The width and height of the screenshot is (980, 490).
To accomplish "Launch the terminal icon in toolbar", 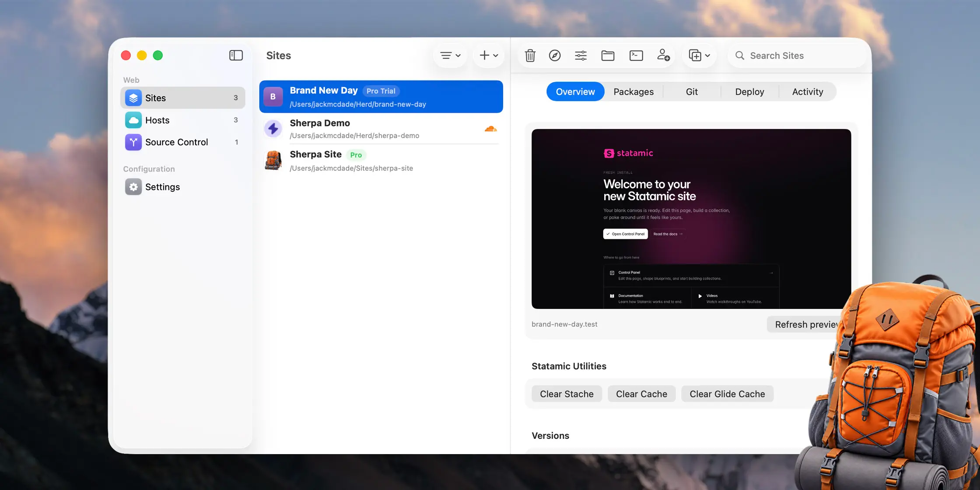I will (636, 56).
